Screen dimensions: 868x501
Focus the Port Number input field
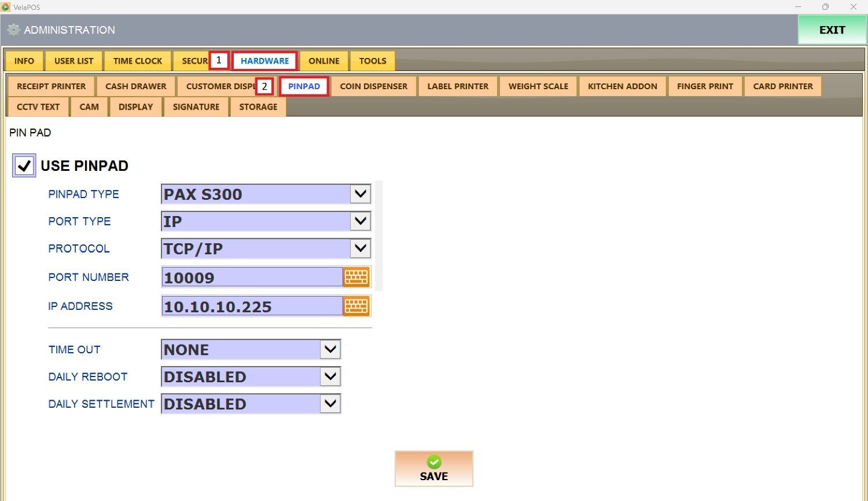[x=252, y=277]
